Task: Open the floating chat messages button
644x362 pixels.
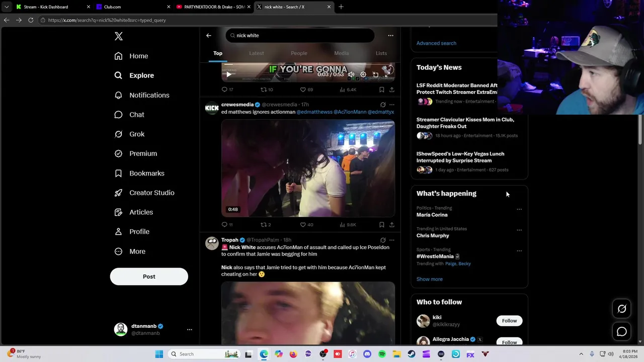Action: coord(622,332)
